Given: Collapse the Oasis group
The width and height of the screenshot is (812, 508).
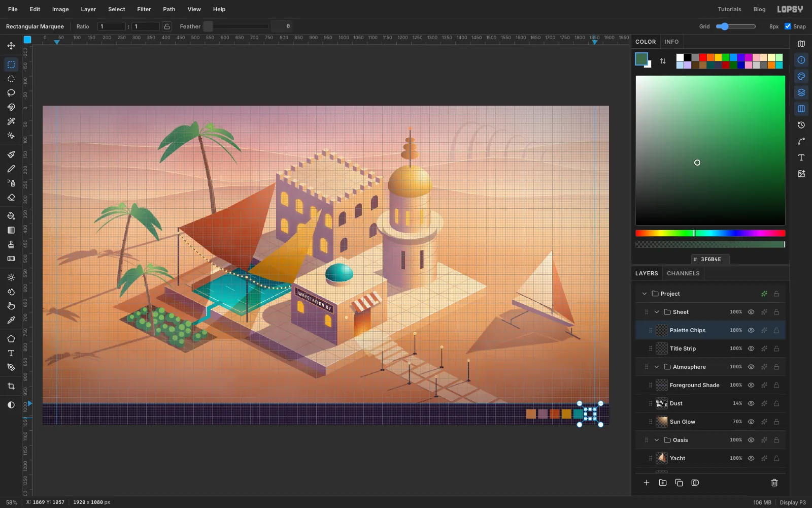Looking at the screenshot, I should pyautogui.click(x=657, y=440).
